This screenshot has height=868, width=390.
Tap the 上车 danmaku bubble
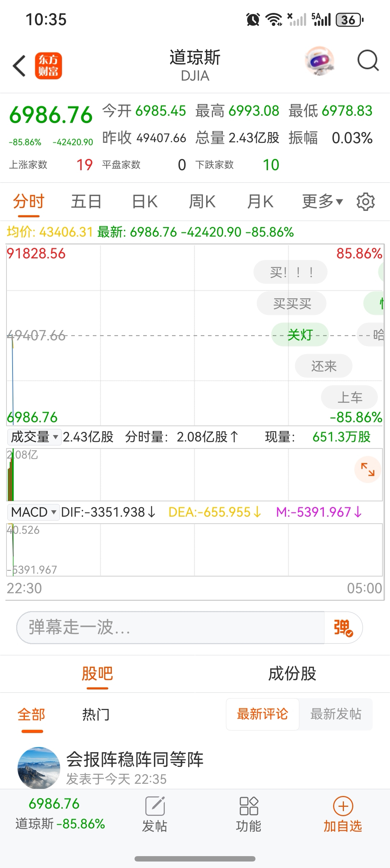[350, 397]
